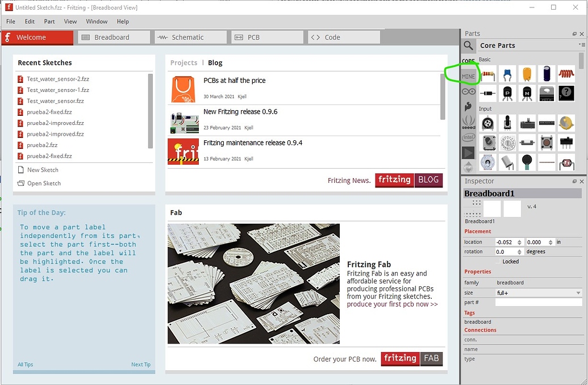
Task: Click Open Sketch
Action: (x=39, y=183)
